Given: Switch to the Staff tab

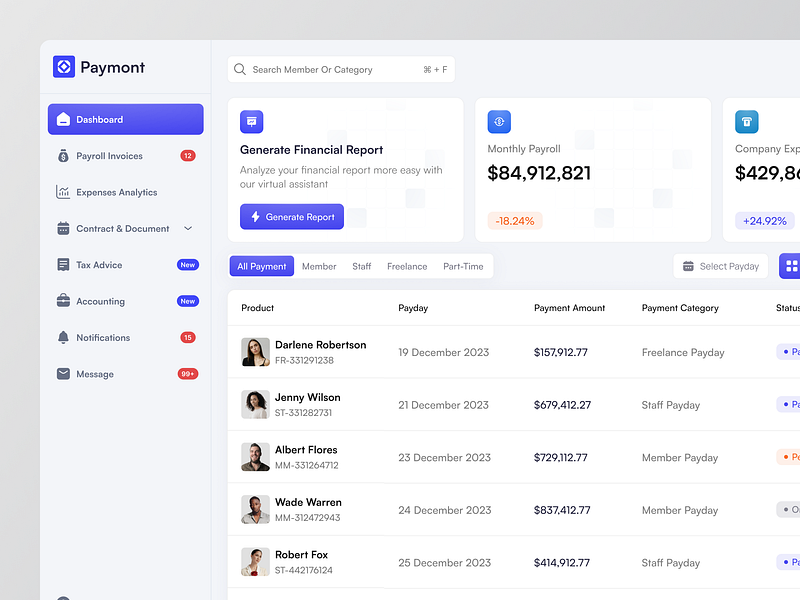Looking at the screenshot, I should pyautogui.click(x=362, y=266).
